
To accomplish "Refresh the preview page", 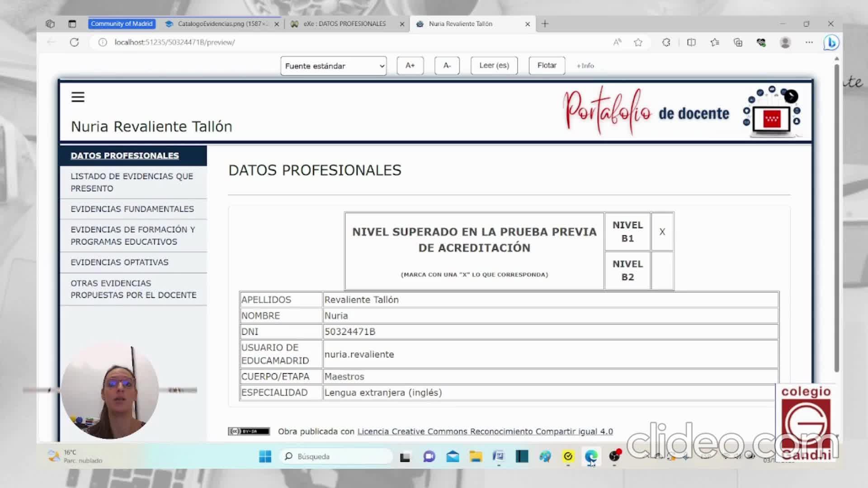I will [75, 42].
